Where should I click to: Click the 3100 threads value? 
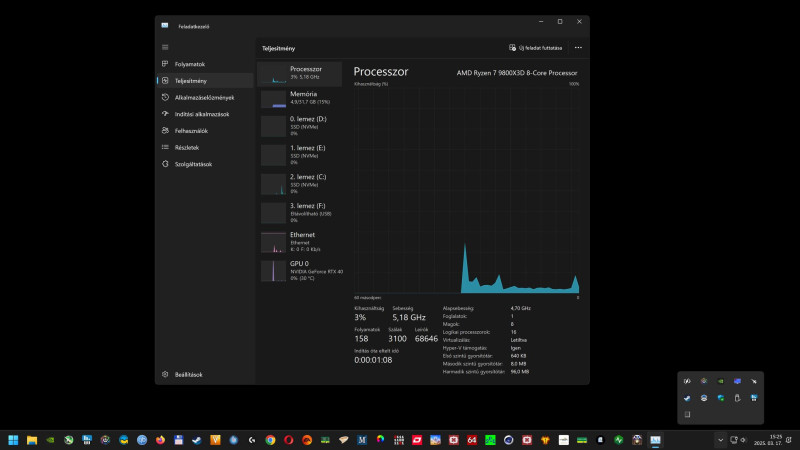click(397, 339)
